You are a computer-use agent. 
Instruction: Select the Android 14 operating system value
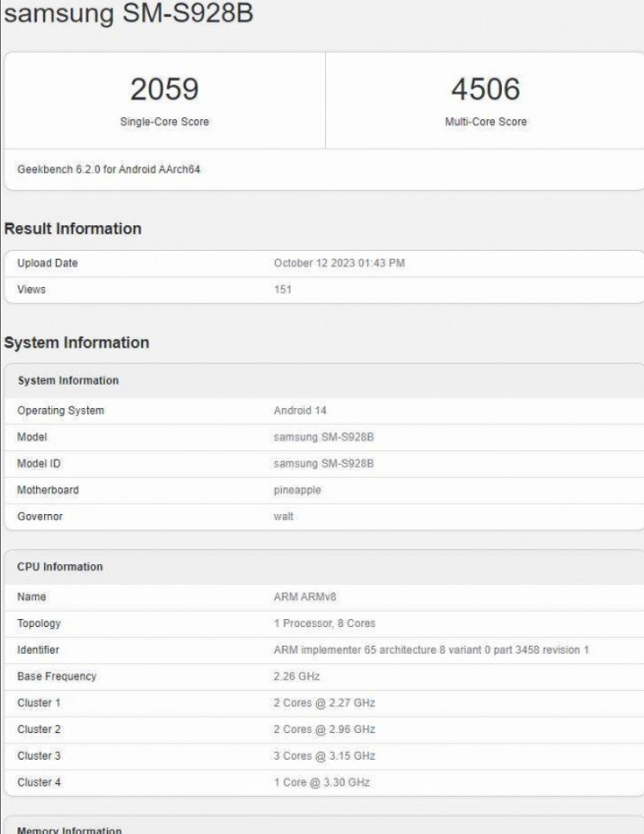click(x=300, y=411)
